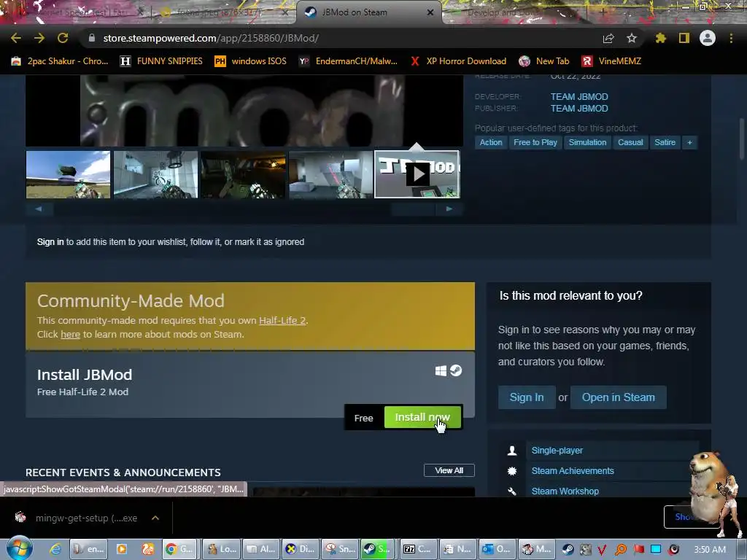Click the 3:50 AM taskbar clock
Viewport: 747px width, 560px height.
(710, 550)
